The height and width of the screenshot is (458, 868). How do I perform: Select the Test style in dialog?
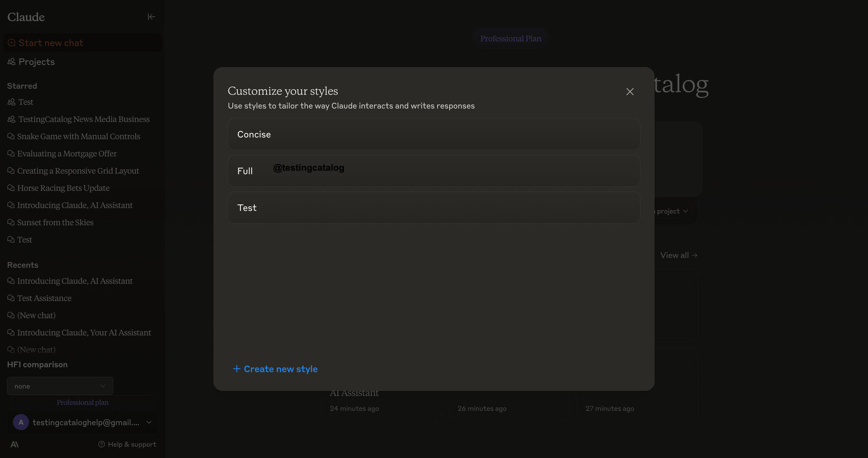pyautogui.click(x=434, y=208)
